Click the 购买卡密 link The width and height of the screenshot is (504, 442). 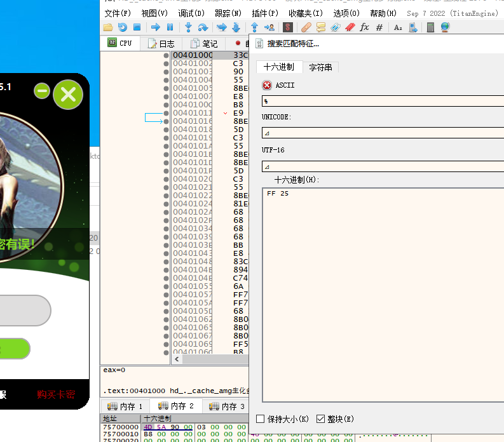click(56, 394)
